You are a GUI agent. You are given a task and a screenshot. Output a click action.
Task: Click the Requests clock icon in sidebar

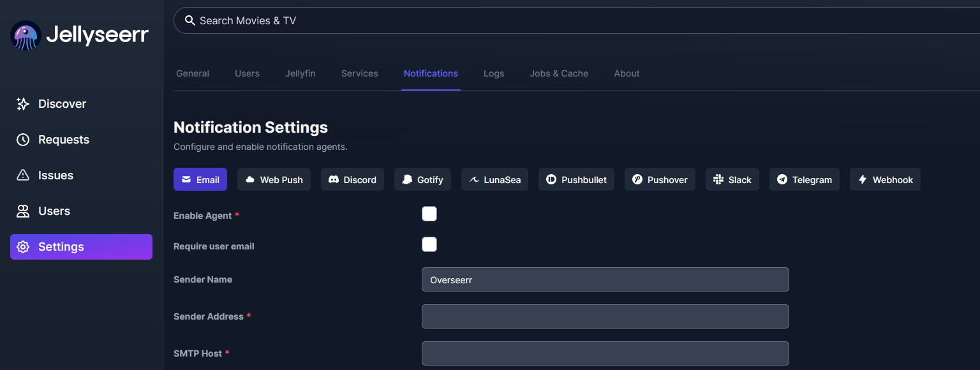click(23, 140)
